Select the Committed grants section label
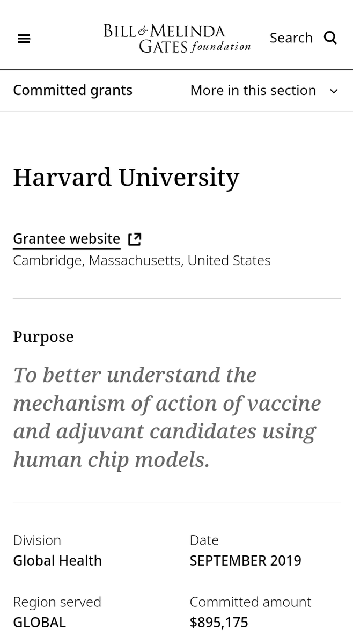The width and height of the screenshot is (353, 644). point(72,90)
